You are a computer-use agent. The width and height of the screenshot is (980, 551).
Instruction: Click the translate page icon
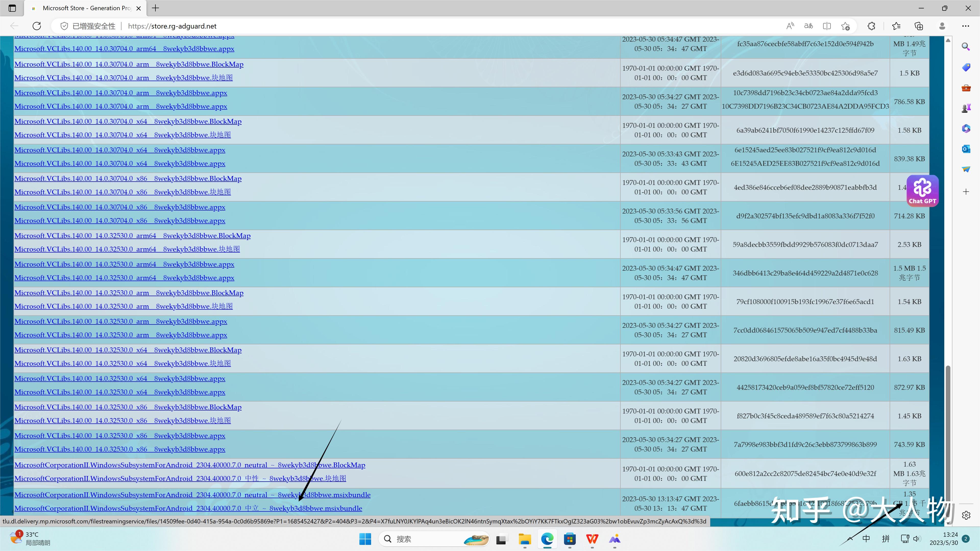[808, 26]
